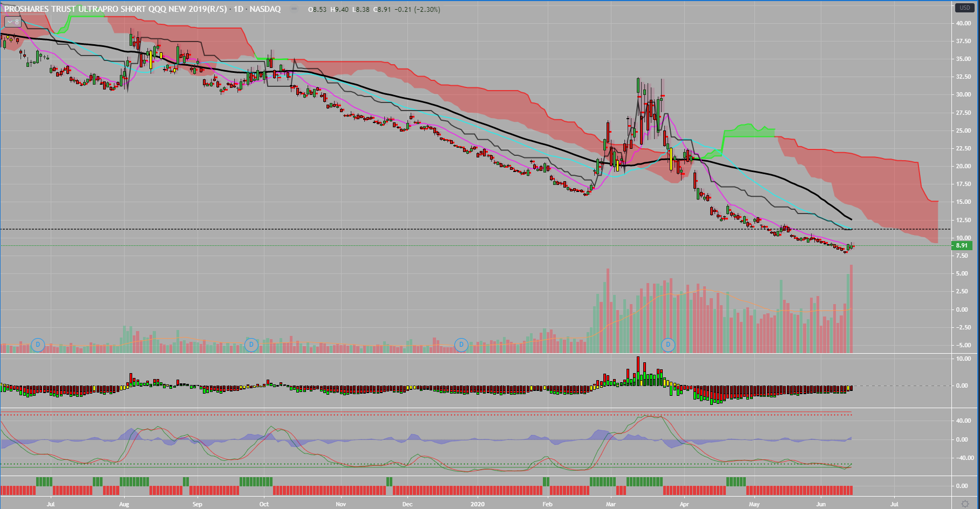Click the market status indicator beside NASDAQ

(294, 9)
